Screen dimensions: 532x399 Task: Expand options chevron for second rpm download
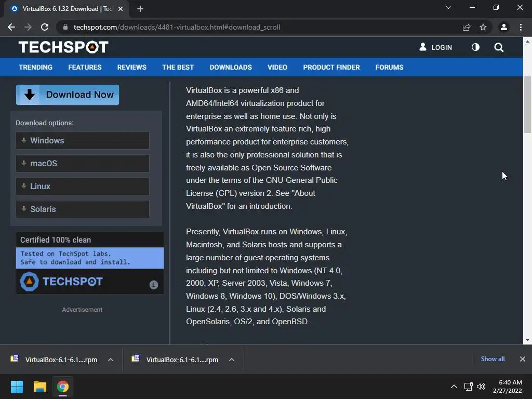[x=232, y=360]
